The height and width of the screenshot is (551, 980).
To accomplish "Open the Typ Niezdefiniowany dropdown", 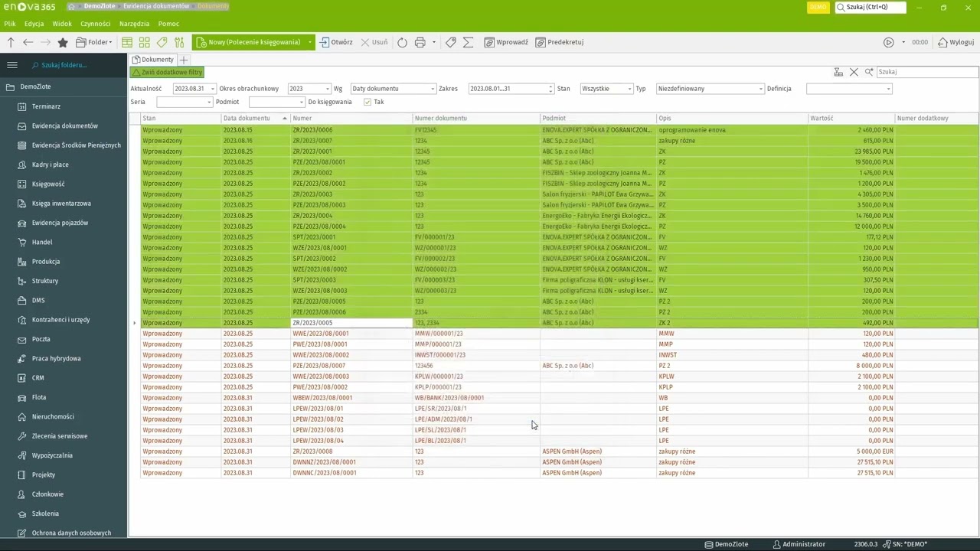I will click(760, 89).
